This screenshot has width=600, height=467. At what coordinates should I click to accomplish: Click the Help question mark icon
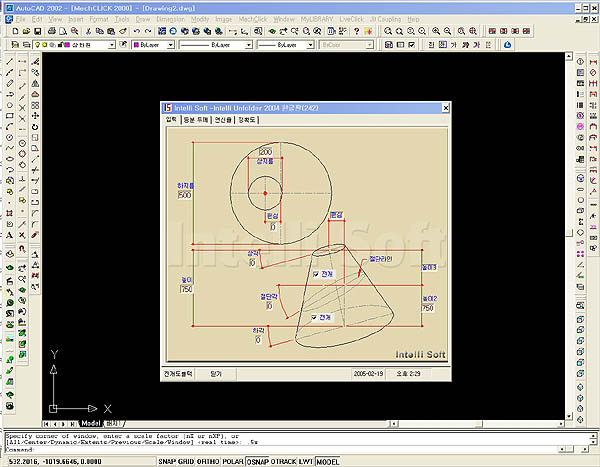[x=356, y=31]
